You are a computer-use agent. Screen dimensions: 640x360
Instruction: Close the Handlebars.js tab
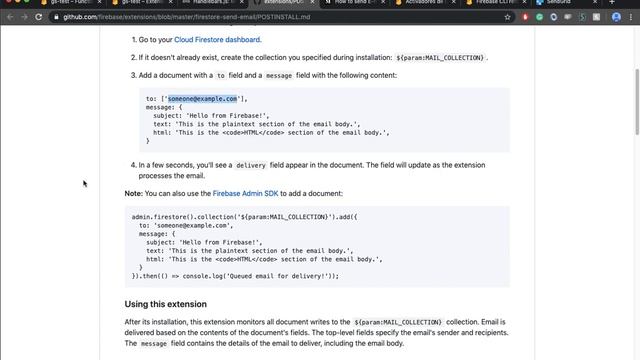[x=242, y=2]
